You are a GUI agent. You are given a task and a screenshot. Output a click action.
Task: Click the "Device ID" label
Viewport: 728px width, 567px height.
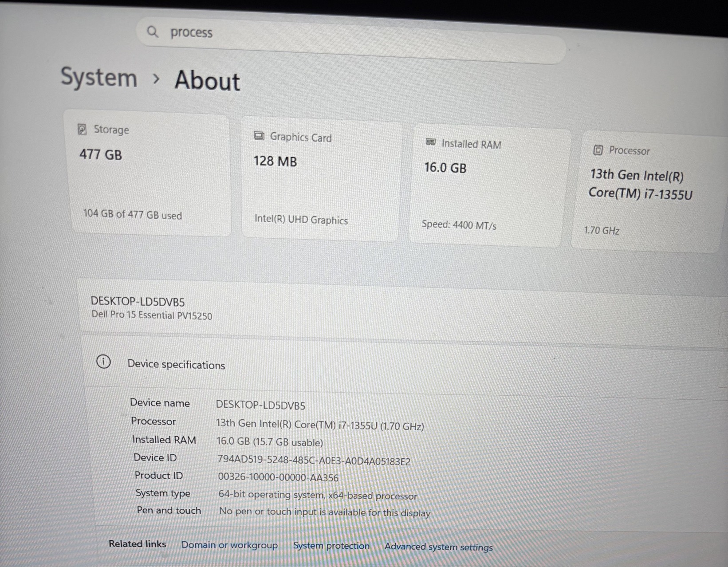point(155,457)
